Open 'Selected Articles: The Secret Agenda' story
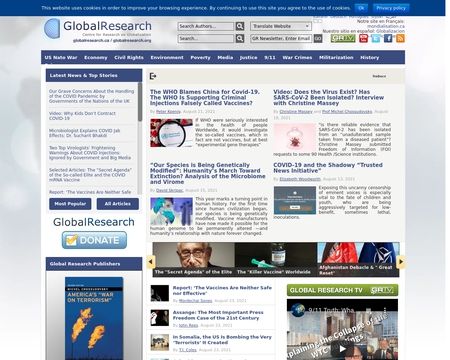This screenshot has height=360, width=450. coord(90,175)
